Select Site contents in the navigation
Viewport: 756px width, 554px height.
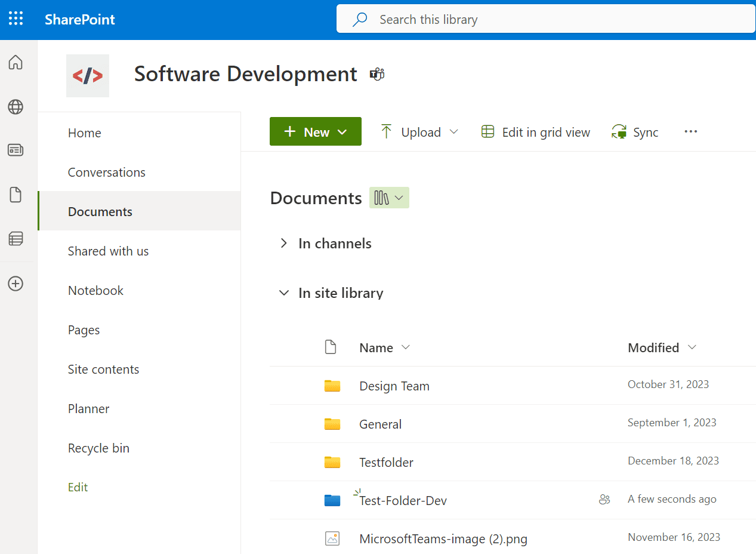103,369
